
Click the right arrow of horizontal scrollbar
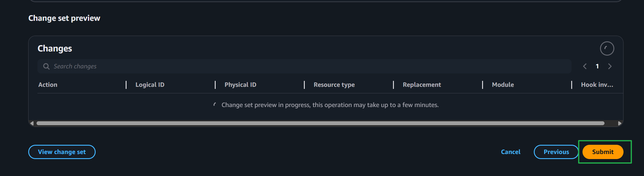point(620,123)
